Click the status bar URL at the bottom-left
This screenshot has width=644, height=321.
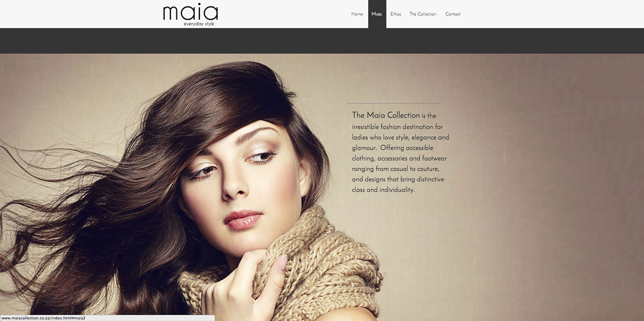tap(44, 318)
